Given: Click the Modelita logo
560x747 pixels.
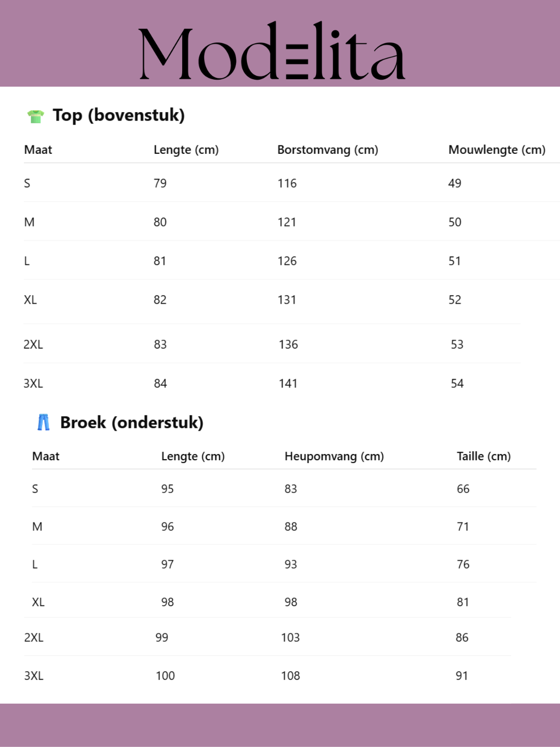Looking at the screenshot, I should (x=272, y=51).
